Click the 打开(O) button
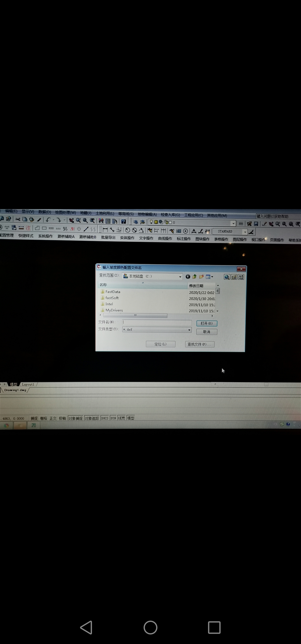 point(207,323)
